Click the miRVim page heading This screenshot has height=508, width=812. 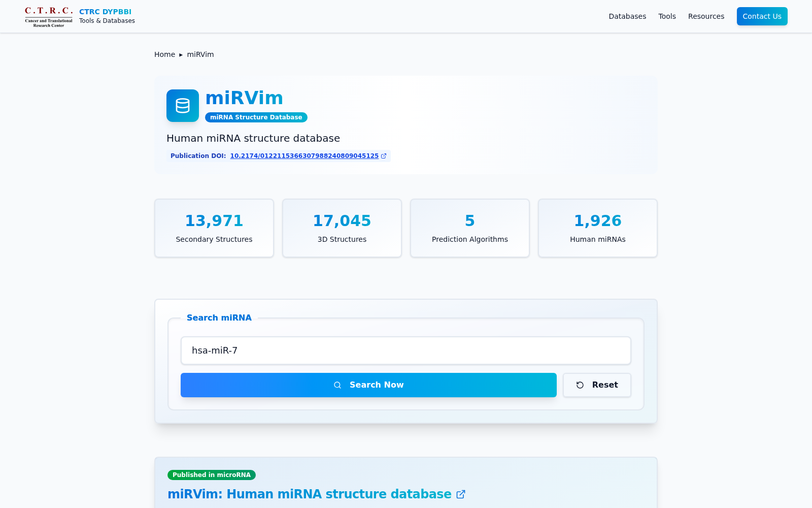point(244,98)
